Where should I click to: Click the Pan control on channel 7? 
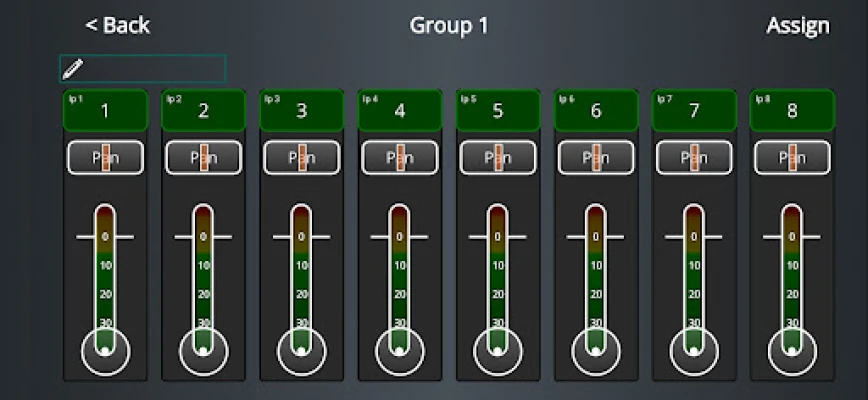[x=694, y=157]
